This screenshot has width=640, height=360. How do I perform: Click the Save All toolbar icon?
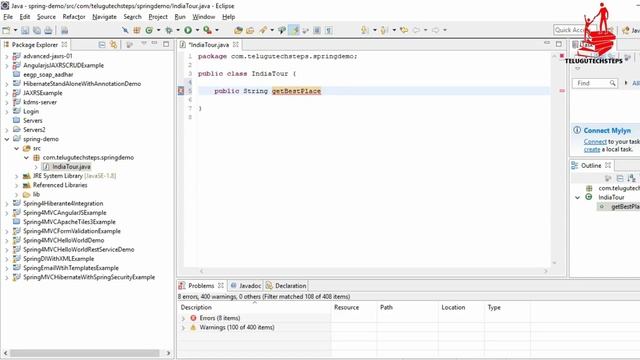[37, 30]
